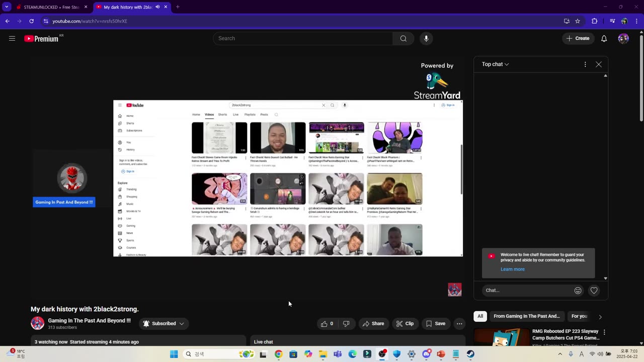
Task: Select the All filter chip
Action: click(x=480, y=316)
